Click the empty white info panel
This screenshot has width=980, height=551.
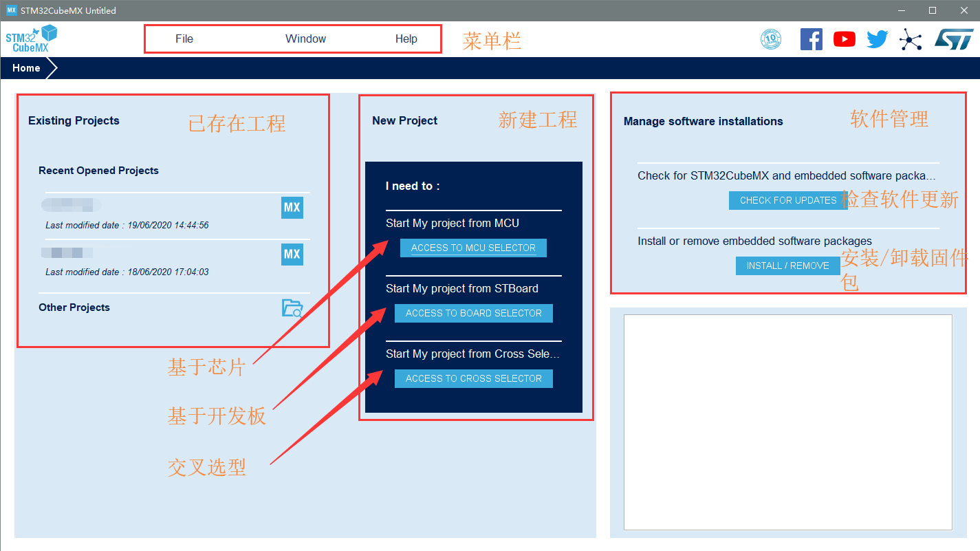pos(788,422)
